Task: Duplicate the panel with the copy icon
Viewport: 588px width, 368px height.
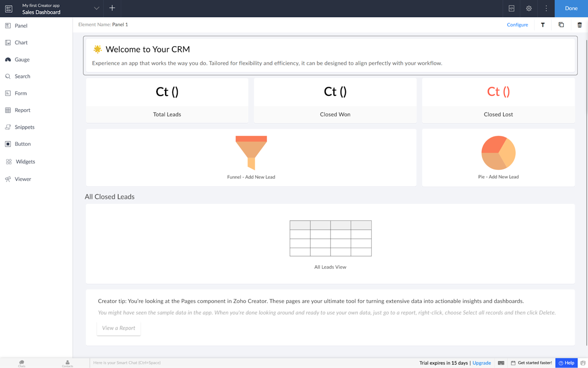Action: [561, 25]
